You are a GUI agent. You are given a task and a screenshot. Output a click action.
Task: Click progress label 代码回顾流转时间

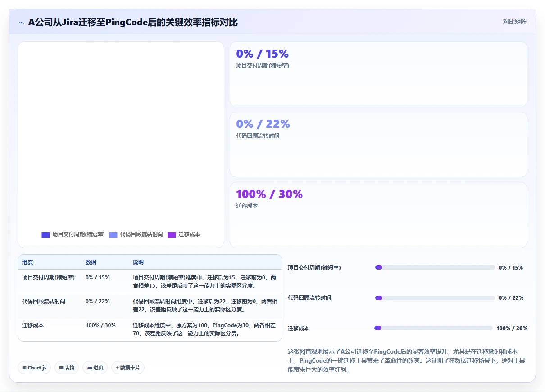[x=309, y=298]
